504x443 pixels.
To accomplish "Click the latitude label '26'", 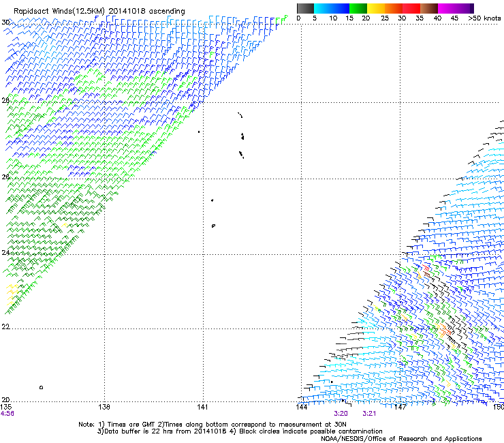I will [x=5, y=177].
